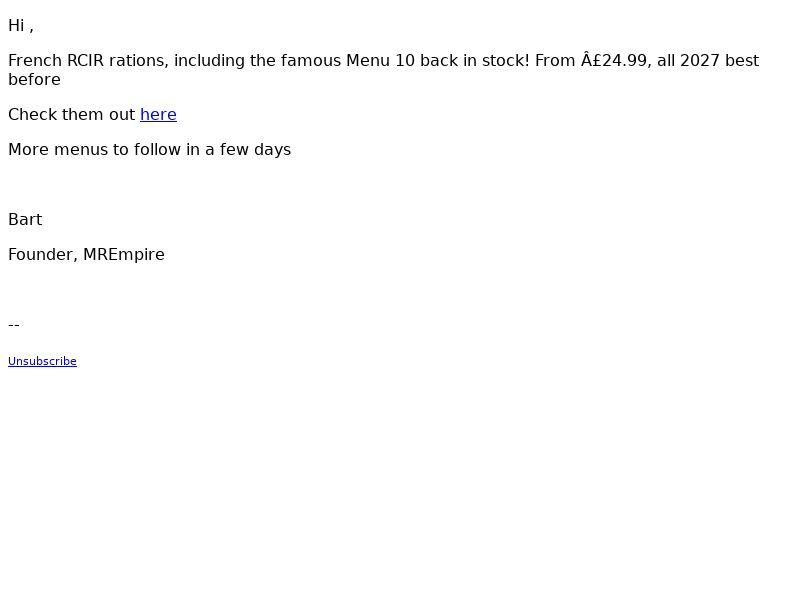Open the 'here' link
The width and height of the screenshot is (800, 600).
tap(158, 114)
